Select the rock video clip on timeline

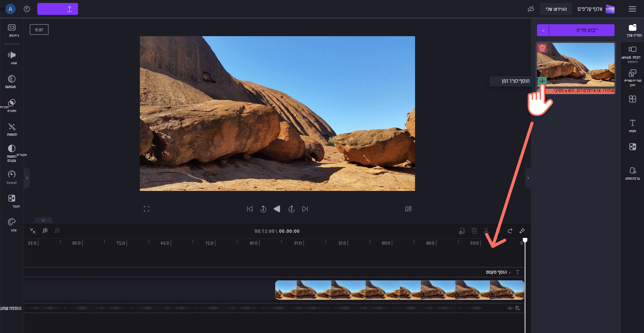(400, 290)
